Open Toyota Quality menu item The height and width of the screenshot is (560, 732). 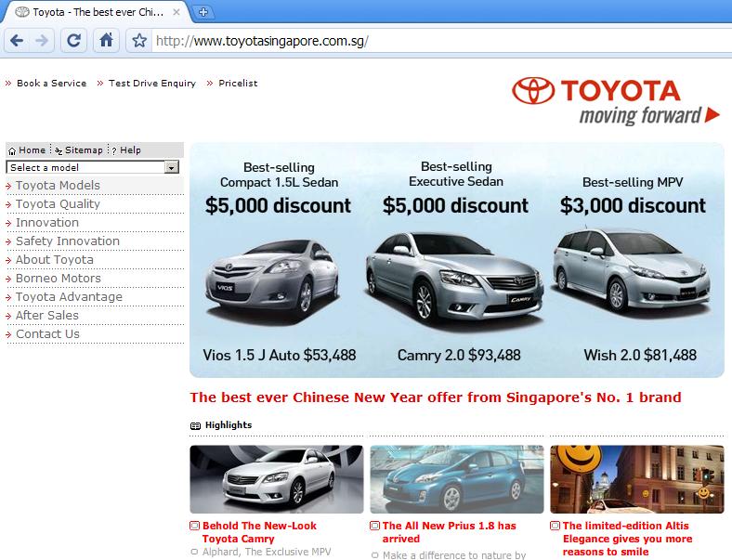58,204
